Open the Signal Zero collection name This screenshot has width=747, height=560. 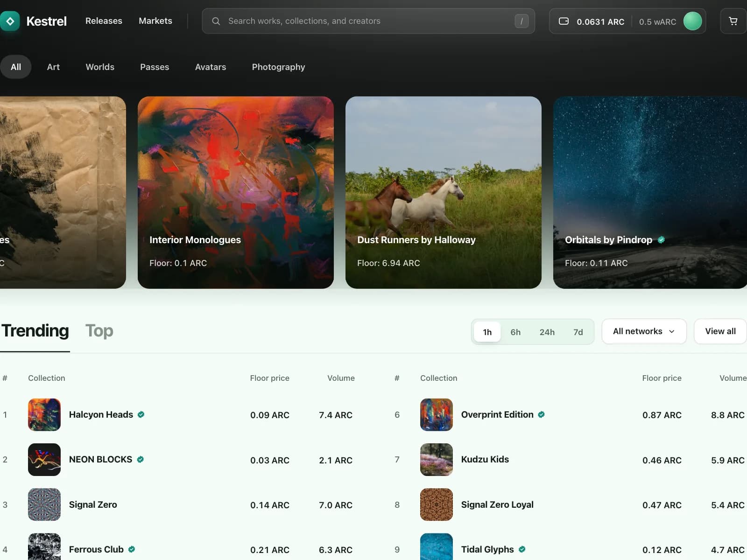(93, 504)
